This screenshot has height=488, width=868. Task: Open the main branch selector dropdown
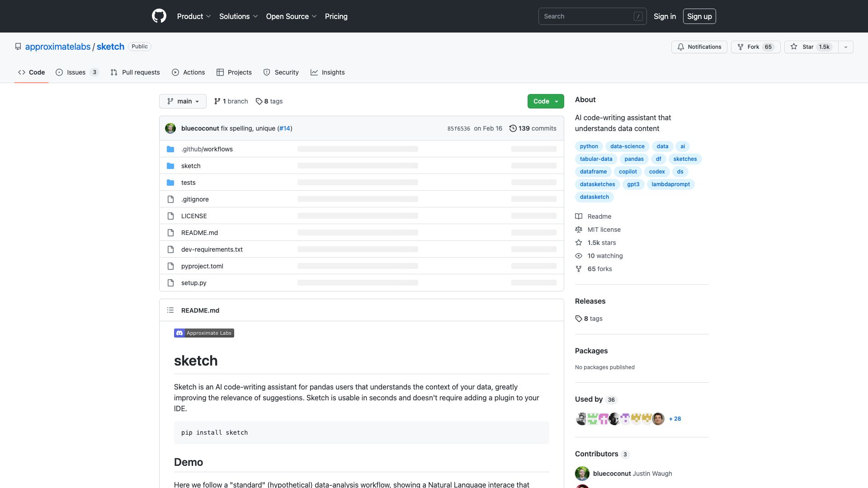pyautogui.click(x=183, y=101)
